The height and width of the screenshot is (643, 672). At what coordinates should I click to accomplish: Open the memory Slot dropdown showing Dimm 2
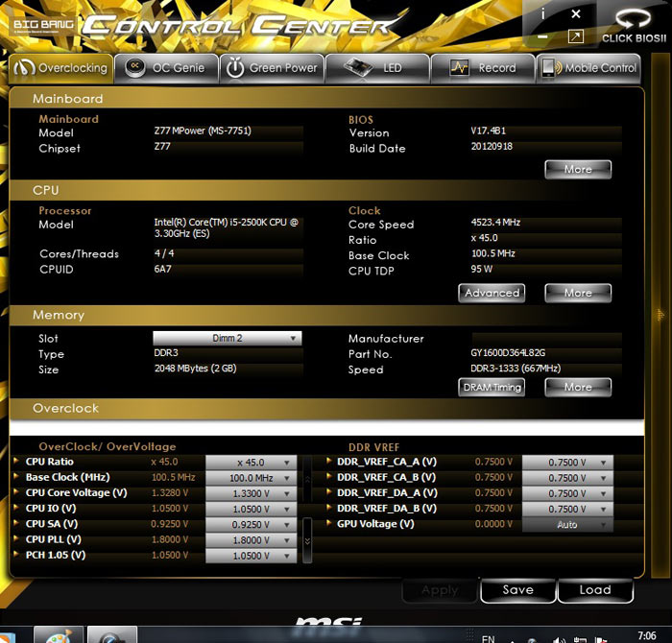click(228, 339)
